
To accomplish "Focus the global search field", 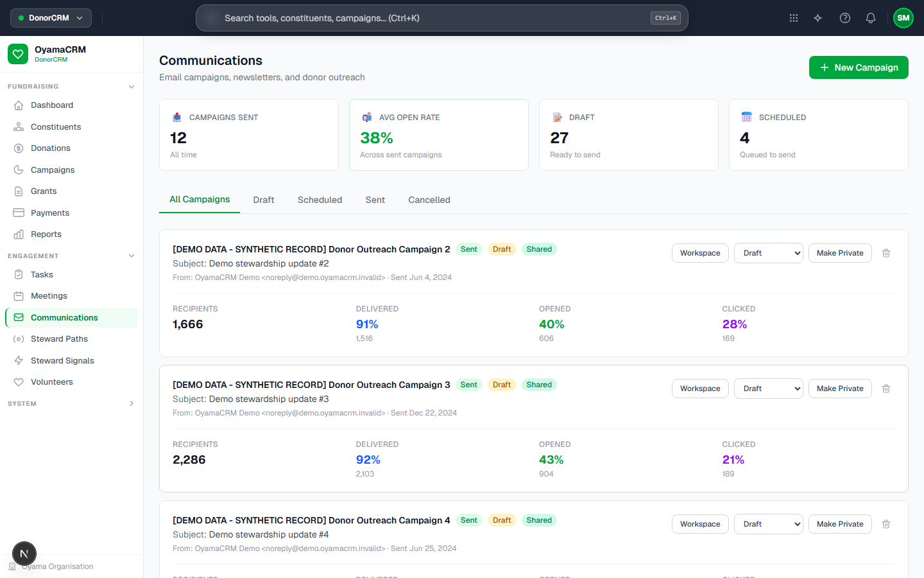I will point(442,18).
